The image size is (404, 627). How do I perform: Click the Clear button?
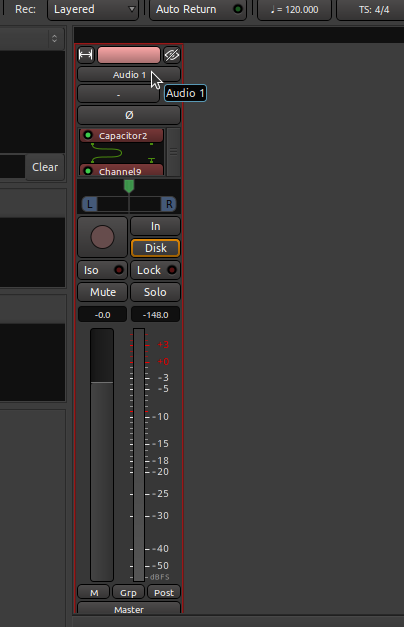45,167
